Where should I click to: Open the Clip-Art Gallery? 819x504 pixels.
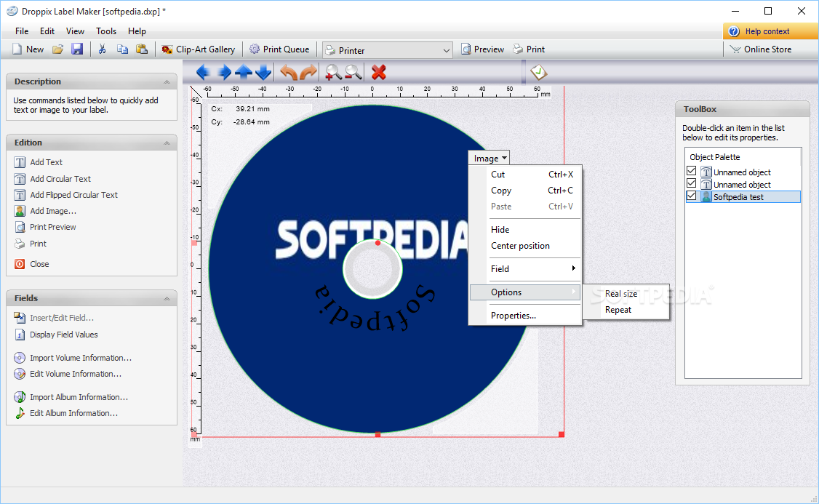click(x=199, y=49)
